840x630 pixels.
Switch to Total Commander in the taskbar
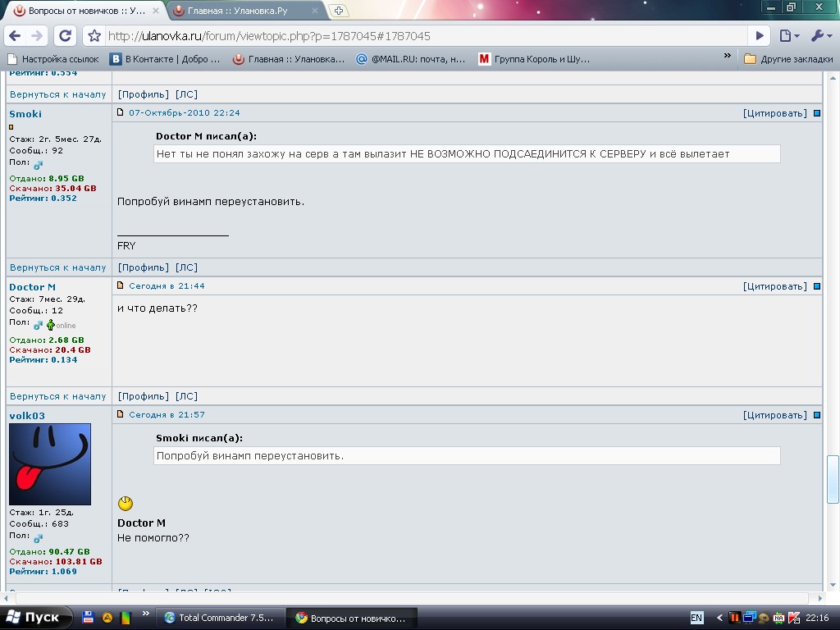220,618
